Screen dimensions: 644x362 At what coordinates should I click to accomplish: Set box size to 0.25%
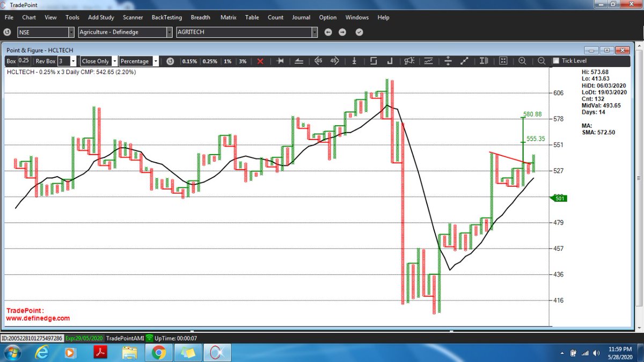pyautogui.click(x=210, y=61)
